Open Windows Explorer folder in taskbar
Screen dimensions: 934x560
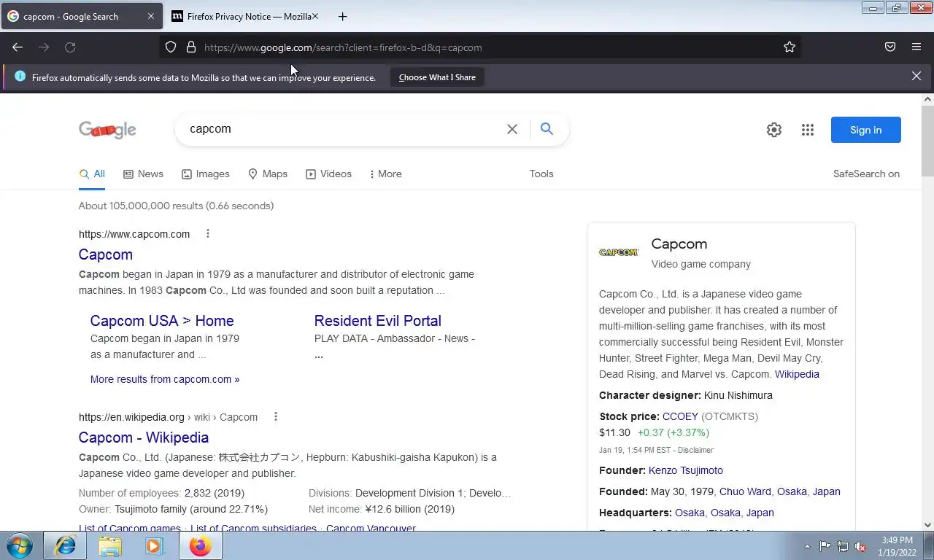(110, 546)
